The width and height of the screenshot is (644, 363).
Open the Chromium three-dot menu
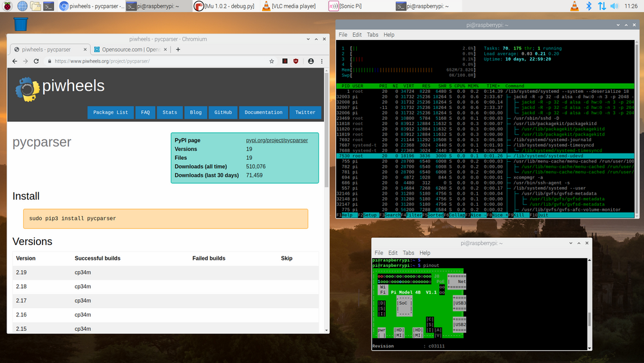(321, 61)
